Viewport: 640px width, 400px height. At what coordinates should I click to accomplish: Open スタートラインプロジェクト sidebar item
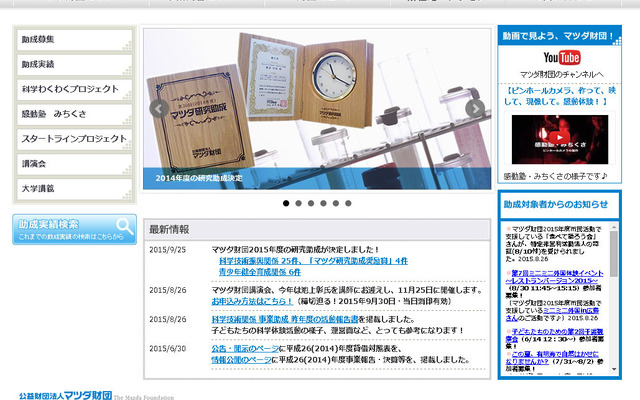[75, 139]
